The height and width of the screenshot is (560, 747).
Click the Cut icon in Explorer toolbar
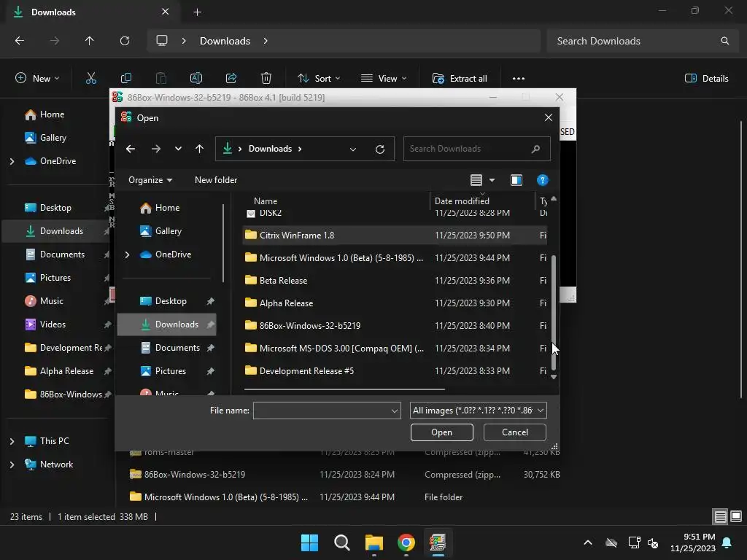[90, 79]
